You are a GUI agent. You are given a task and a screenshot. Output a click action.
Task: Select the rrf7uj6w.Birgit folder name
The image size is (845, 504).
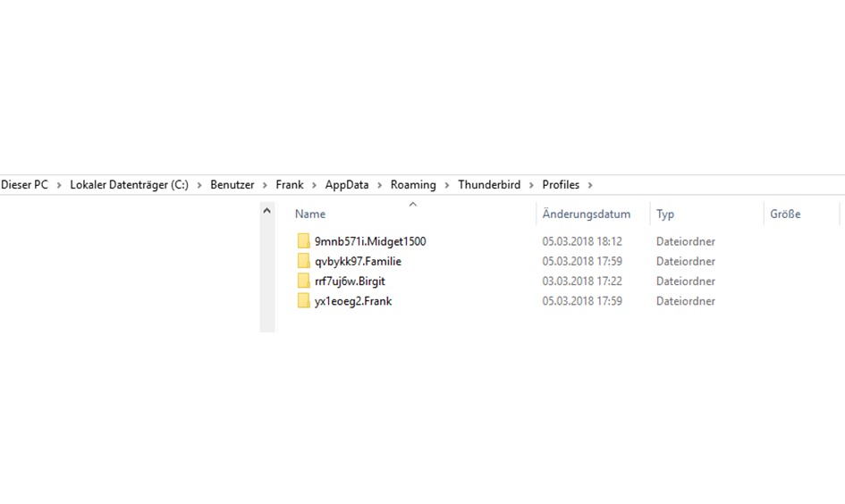[350, 281]
